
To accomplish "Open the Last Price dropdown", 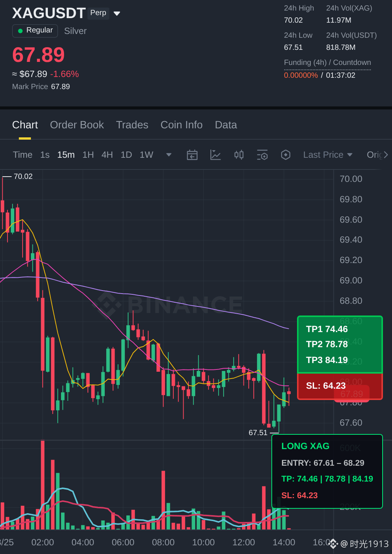I will pos(328,155).
